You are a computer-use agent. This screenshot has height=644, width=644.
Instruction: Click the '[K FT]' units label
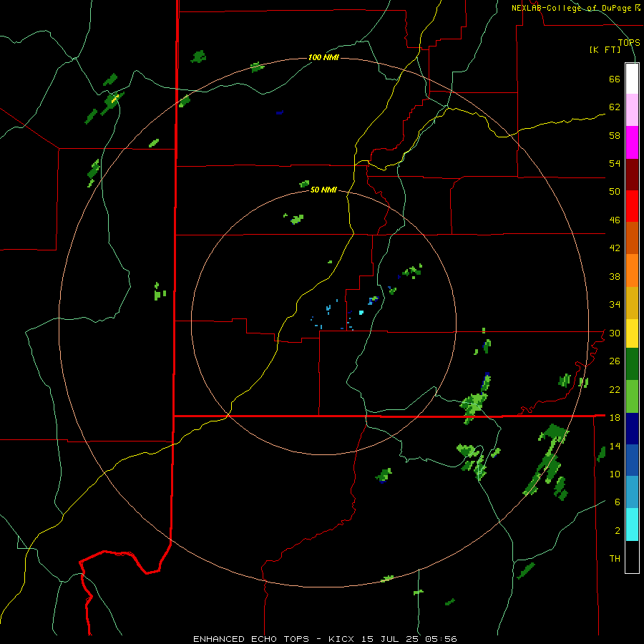click(605, 50)
